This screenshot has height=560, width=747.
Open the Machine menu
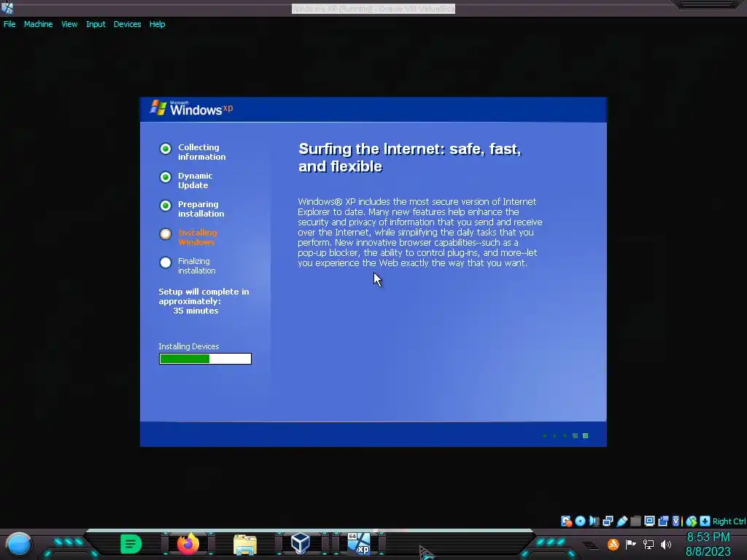(38, 24)
